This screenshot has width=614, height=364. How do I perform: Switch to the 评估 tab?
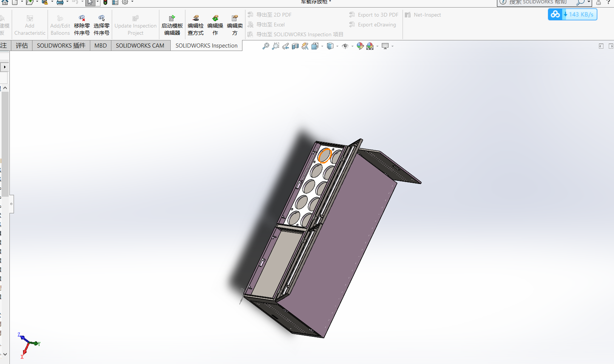[x=22, y=46]
